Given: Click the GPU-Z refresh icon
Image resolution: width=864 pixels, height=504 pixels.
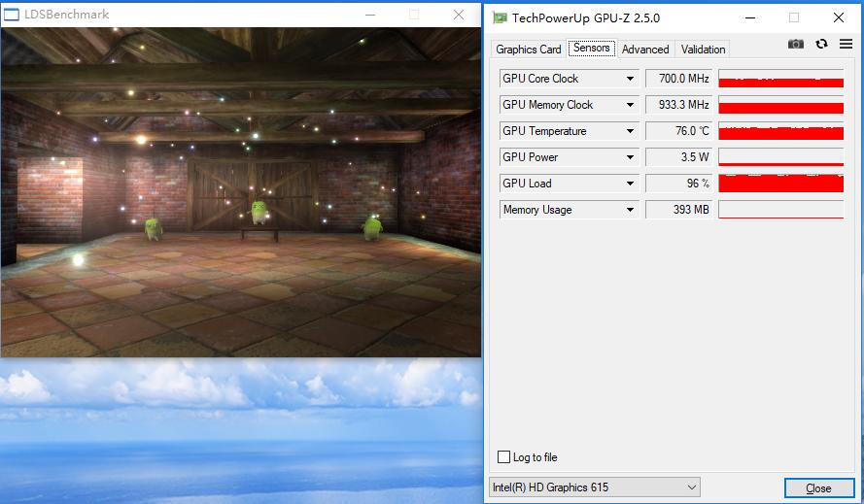Looking at the screenshot, I should [821, 44].
